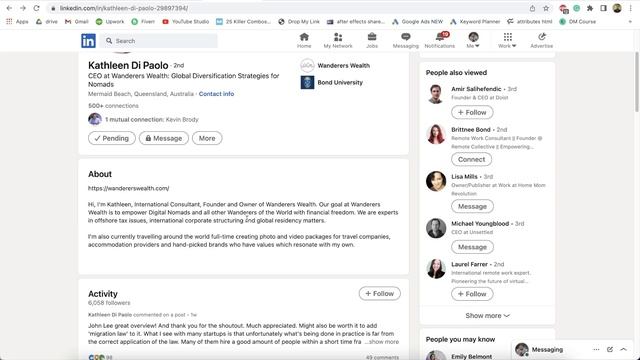Image resolution: width=640 pixels, height=360 pixels.
Task: Click the locked Message button on profile
Action: [164, 138]
